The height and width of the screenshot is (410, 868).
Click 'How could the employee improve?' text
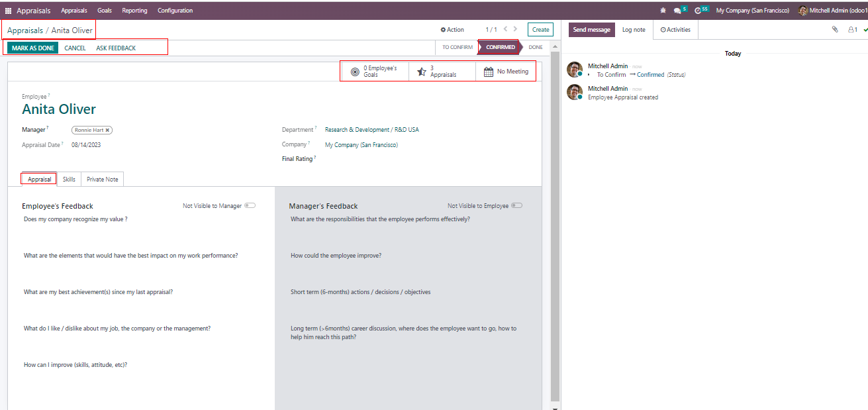[336, 256]
